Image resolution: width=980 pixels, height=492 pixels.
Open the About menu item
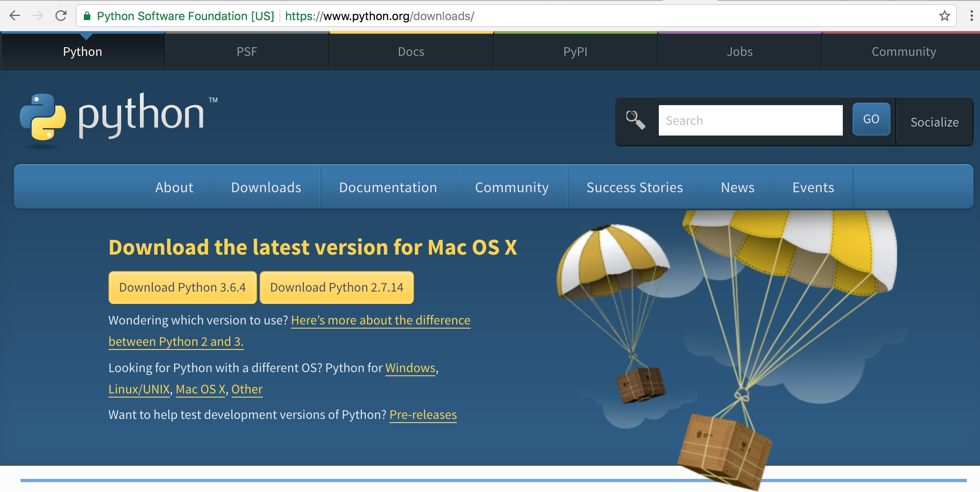click(x=174, y=187)
